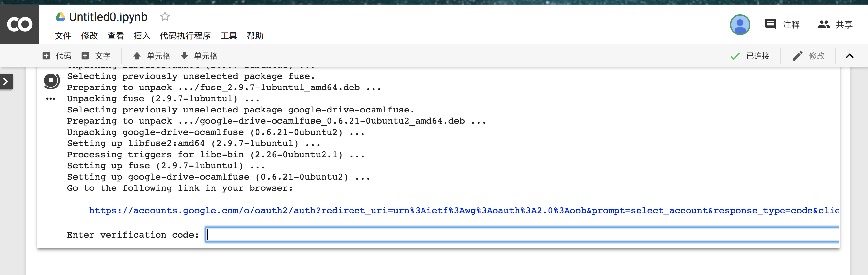Open the 查看 menu

pos(116,36)
